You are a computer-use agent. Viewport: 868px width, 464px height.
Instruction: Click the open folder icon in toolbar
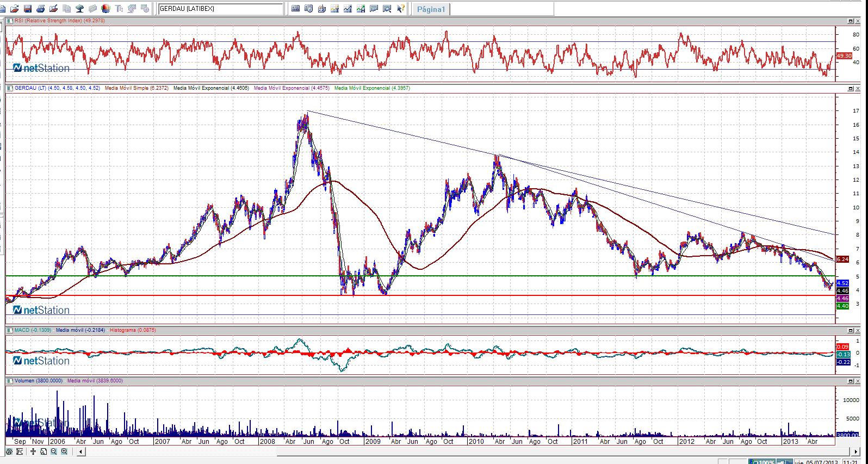coord(15,9)
